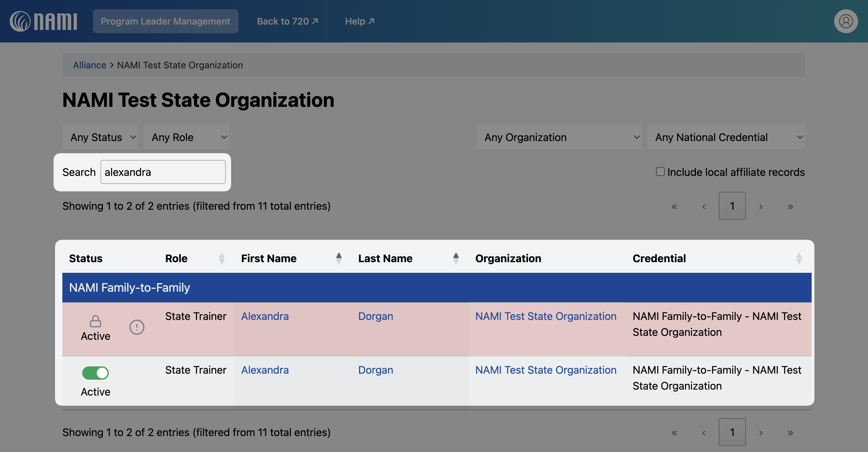Toggle Active switch on second Alexandra row
The image size is (868, 452).
[95, 373]
